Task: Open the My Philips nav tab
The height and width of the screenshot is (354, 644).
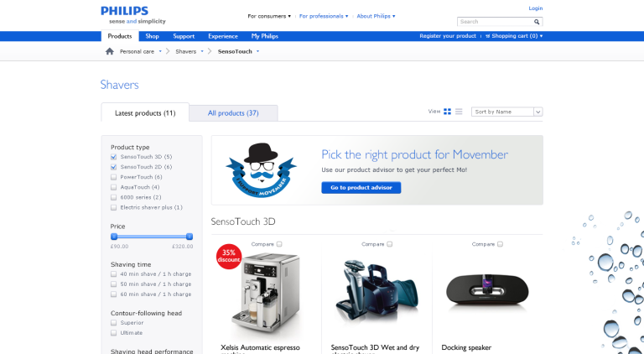Action: click(265, 36)
